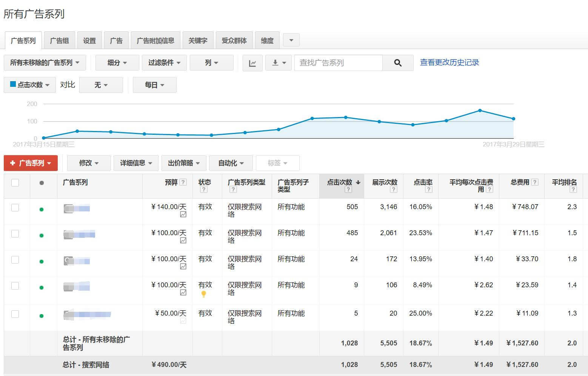The image size is (588, 376).
Task: Open the 出价策略 dropdown
Action: [184, 163]
